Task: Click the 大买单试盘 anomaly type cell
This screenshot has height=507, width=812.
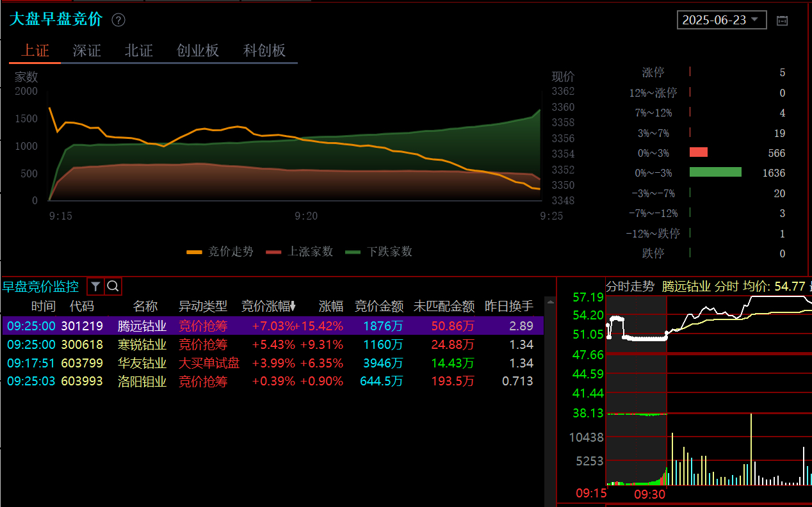Action: tap(209, 363)
